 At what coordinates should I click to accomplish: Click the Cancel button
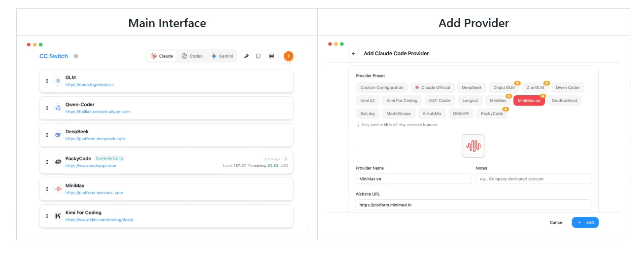556,222
